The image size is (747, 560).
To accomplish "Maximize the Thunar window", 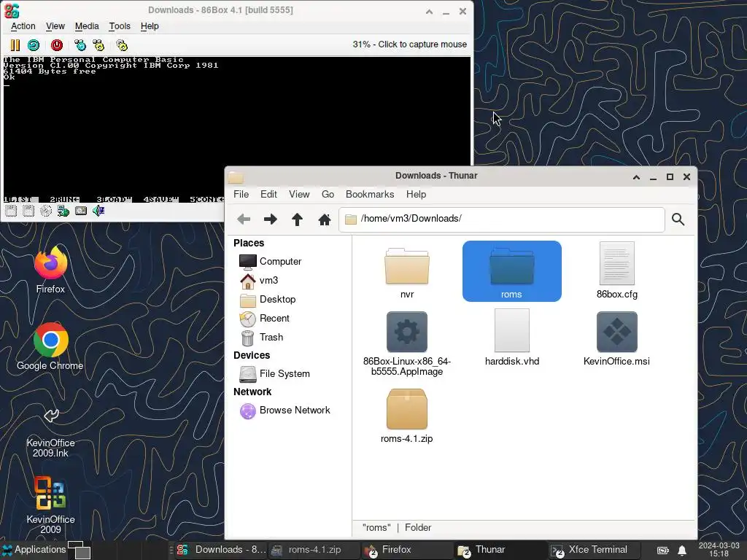I will click(x=670, y=177).
